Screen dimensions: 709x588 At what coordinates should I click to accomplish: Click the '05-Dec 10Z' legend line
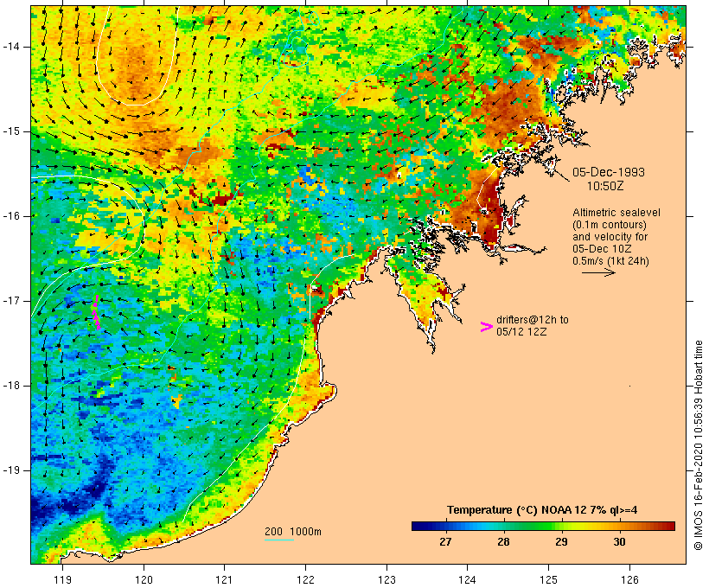603,249
